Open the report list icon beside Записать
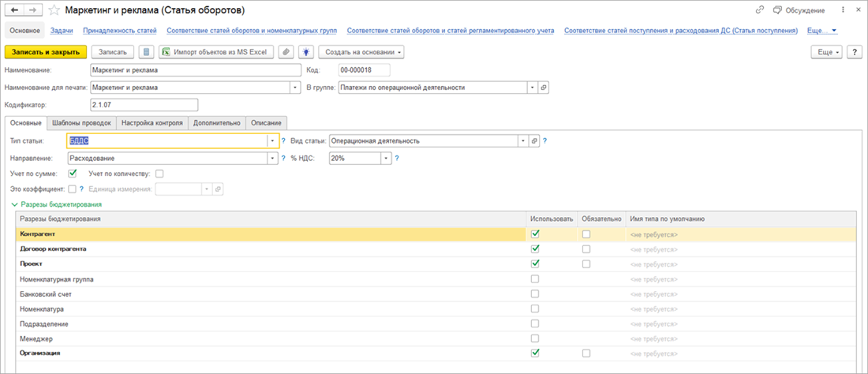Image resolution: width=868 pixels, height=374 pixels. pyautogui.click(x=146, y=52)
